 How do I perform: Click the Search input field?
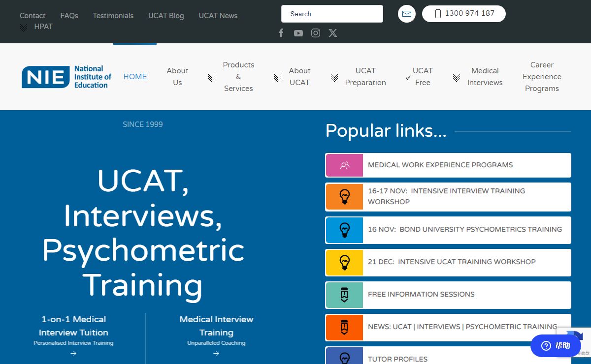[x=332, y=14]
